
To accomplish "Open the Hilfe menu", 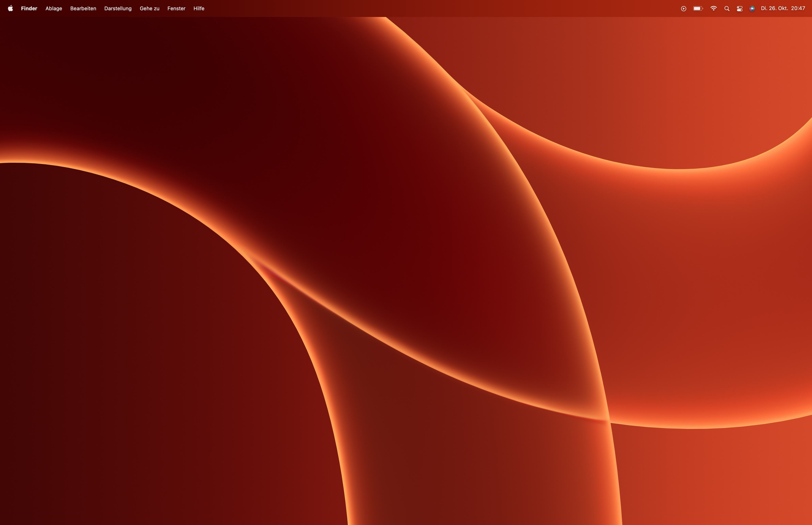I will (199, 8).
